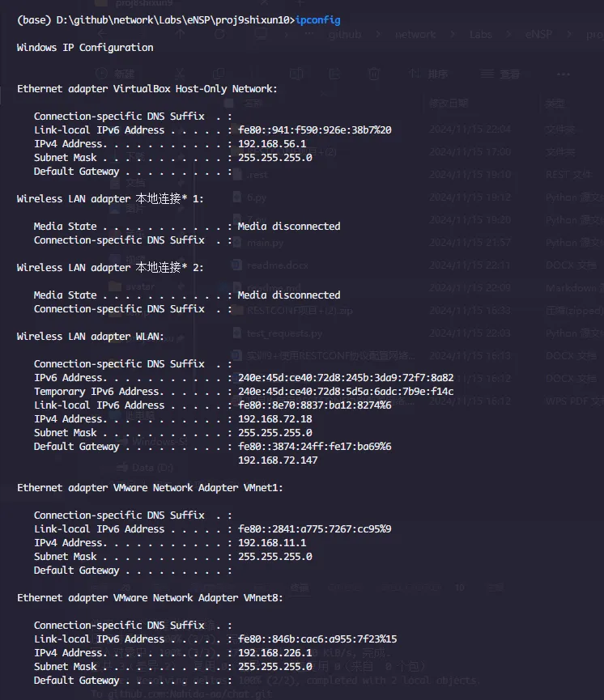The image size is (604, 700).
Task: Click link-local address fe80::846b:cac6:a955:7f23%15
Action: 317,639
